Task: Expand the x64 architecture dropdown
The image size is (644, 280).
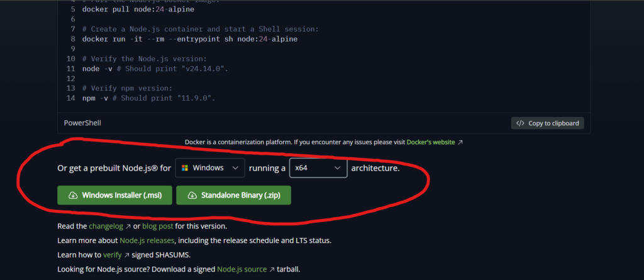Action: (318, 168)
